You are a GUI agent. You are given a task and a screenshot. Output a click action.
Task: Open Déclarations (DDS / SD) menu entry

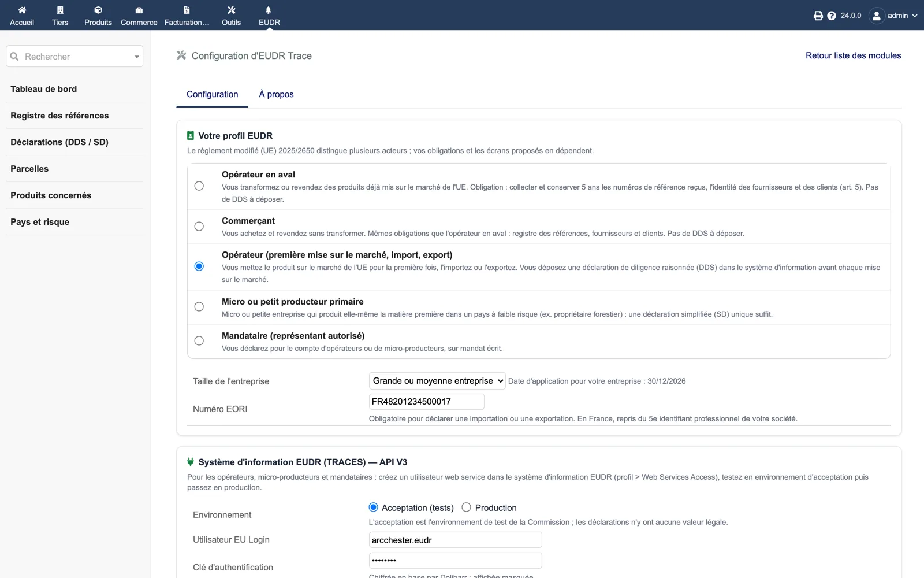coord(59,142)
